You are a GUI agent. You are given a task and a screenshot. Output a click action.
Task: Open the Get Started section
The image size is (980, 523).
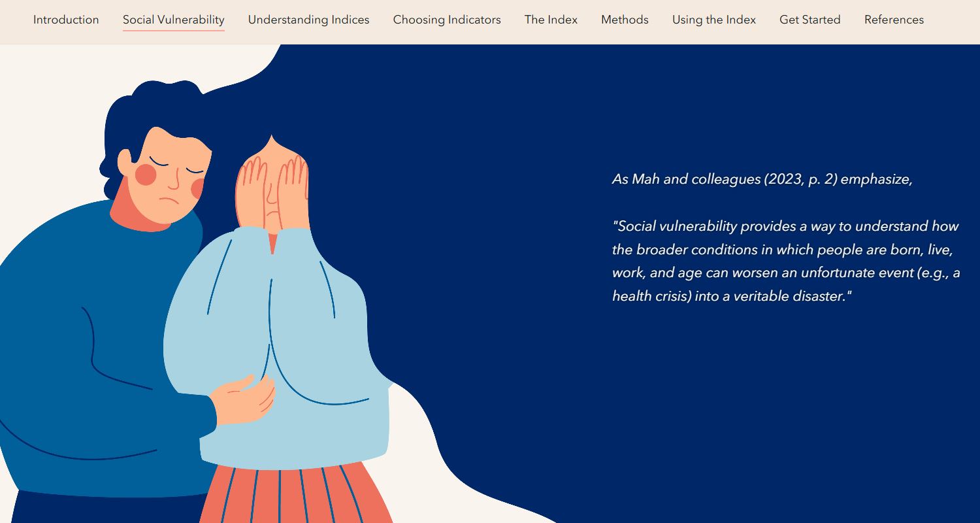point(809,20)
